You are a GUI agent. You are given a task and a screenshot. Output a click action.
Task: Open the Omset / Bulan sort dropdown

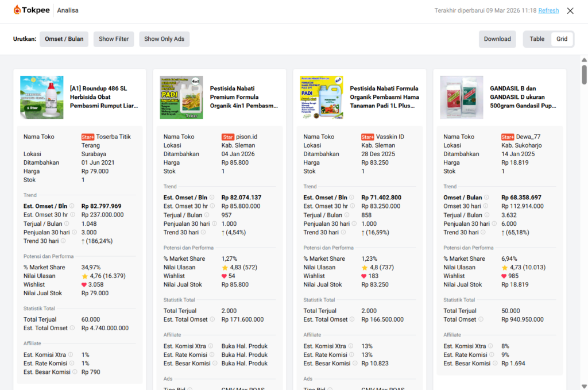pyautogui.click(x=64, y=39)
